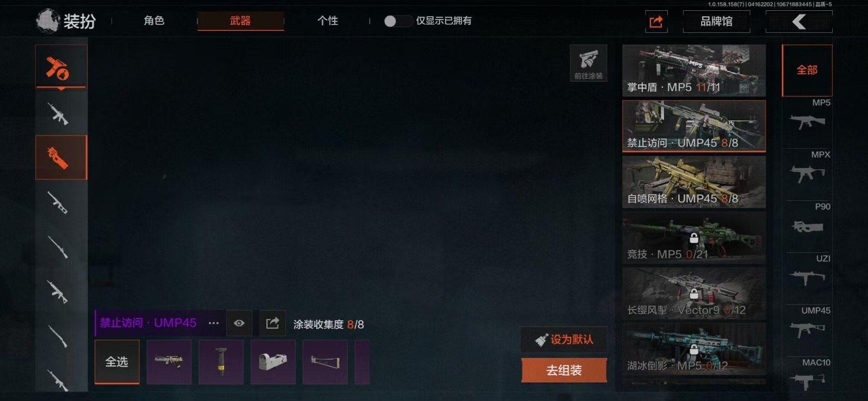
Task: Select the 自喷网格·UMP45 skin thumbnail
Action: 694,182
